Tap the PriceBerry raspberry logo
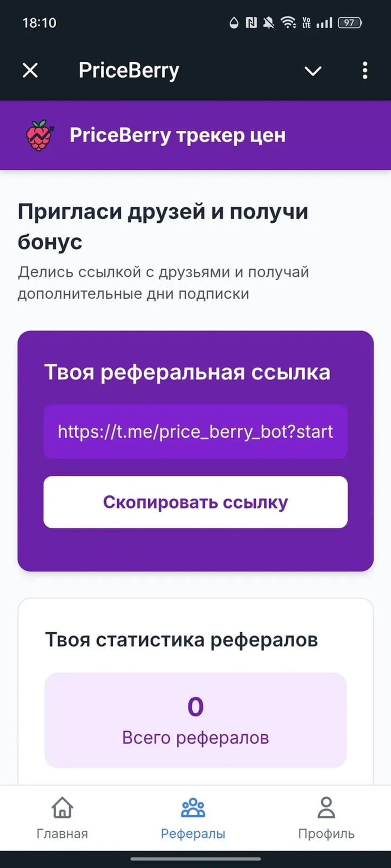The image size is (391, 868). (x=40, y=135)
